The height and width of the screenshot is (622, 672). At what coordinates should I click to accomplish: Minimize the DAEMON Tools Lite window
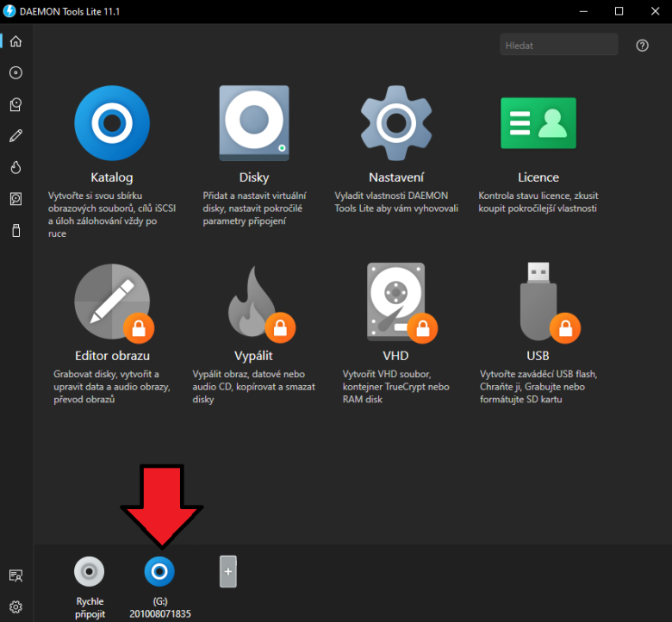pos(583,11)
